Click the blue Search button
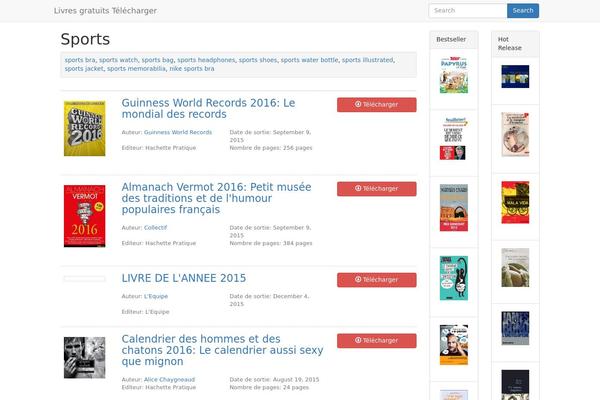This screenshot has width=600, height=400. [523, 11]
